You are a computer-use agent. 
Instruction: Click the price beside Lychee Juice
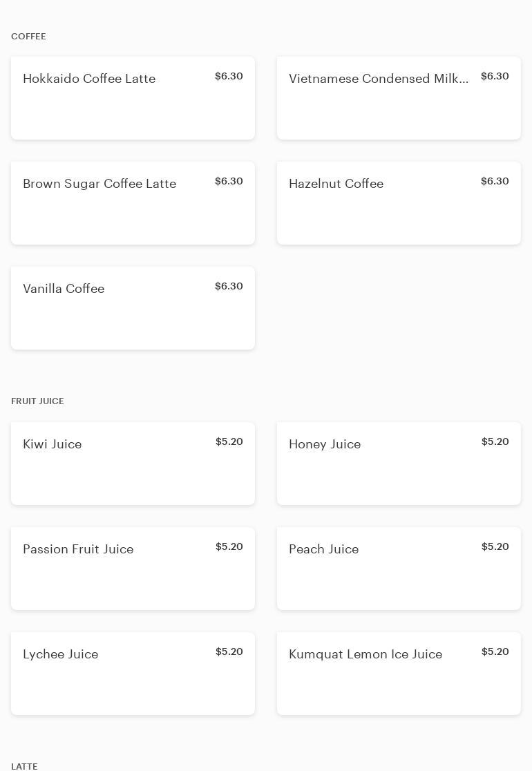click(229, 651)
